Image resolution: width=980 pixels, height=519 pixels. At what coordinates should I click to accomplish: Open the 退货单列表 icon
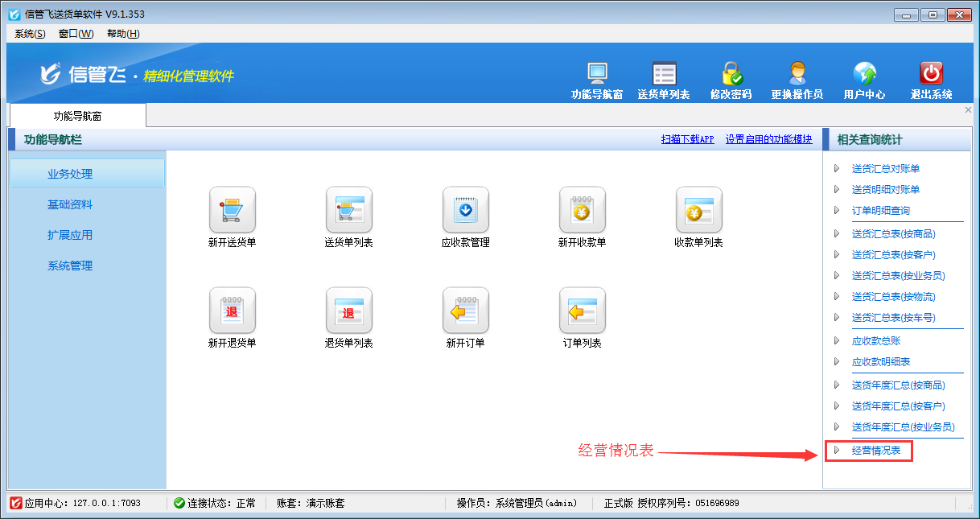[348, 311]
